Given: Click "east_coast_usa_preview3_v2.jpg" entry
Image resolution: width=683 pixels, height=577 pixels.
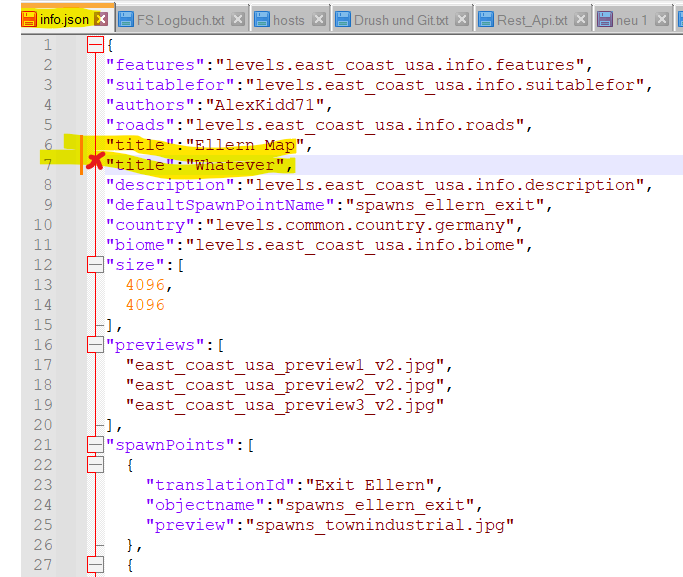Looking at the screenshot, I should pyautogui.click(x=285, y=405).
